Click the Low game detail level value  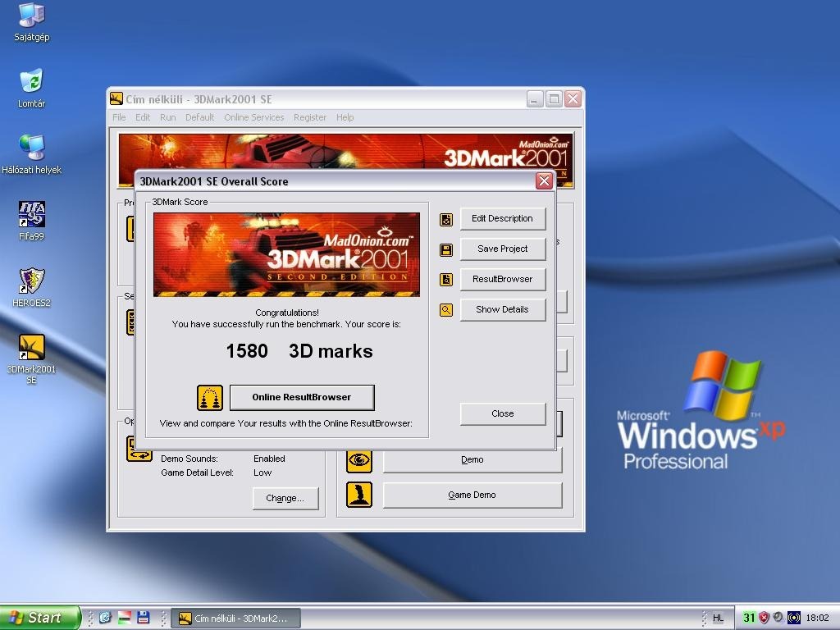(262, 473)
